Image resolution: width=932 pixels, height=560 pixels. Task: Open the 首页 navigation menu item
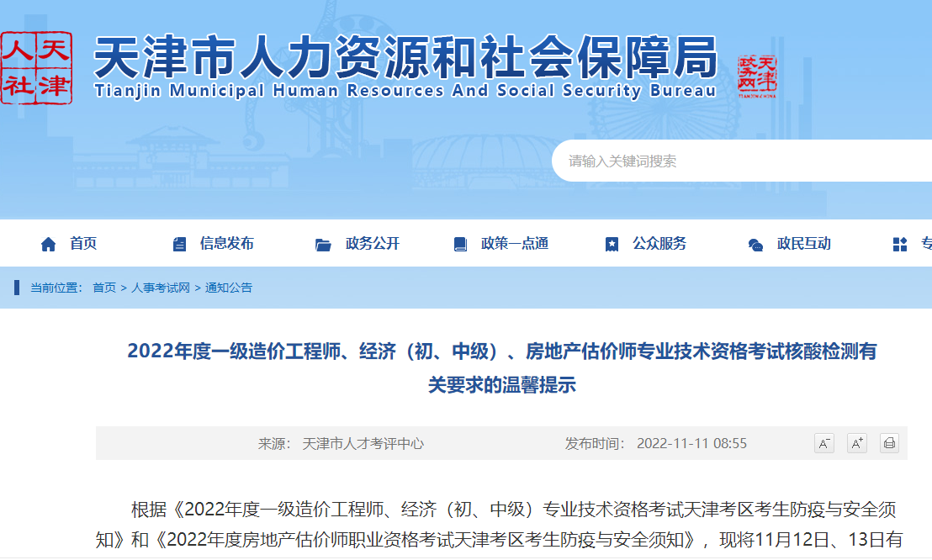click(83, 244)
